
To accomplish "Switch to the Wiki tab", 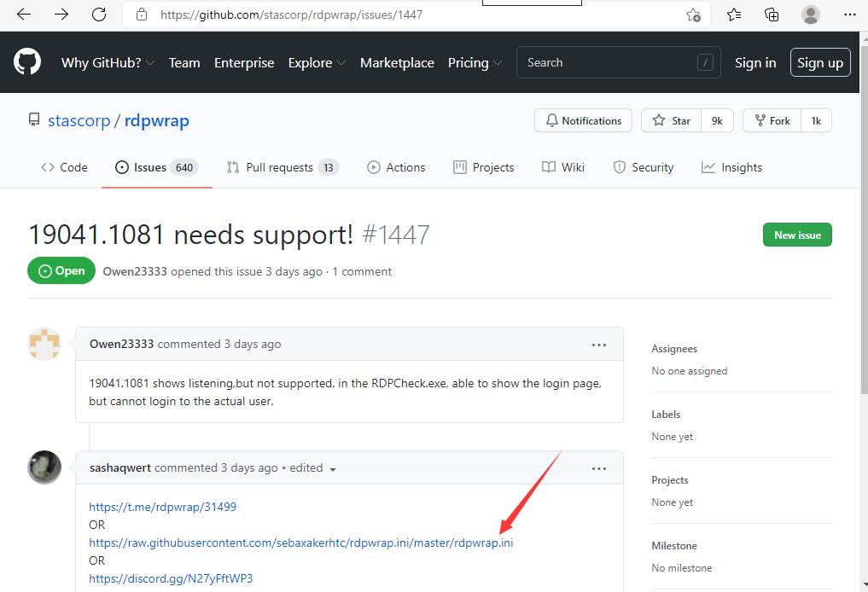I will [563, 167].
